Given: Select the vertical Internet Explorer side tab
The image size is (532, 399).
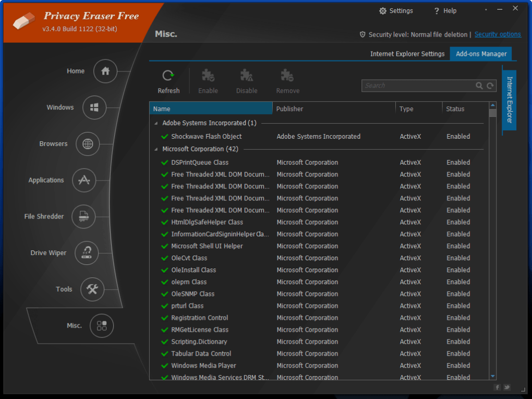Looking at the screenshot, I should [x=510, y=100].
